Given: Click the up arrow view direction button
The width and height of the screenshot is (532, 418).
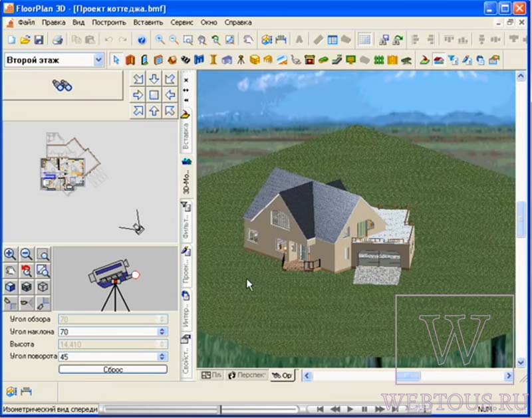Looking at the screenshot, I should click(154, 111).
